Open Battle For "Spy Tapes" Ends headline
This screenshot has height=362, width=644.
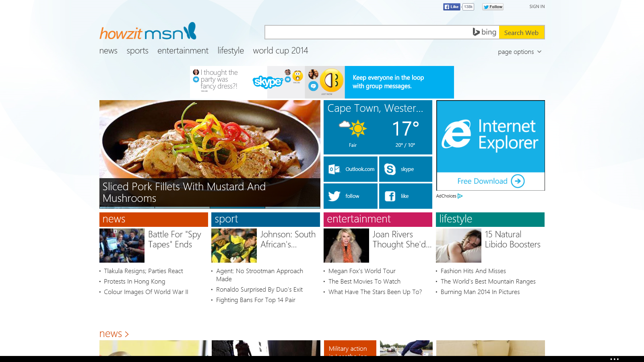pos(175,239)
